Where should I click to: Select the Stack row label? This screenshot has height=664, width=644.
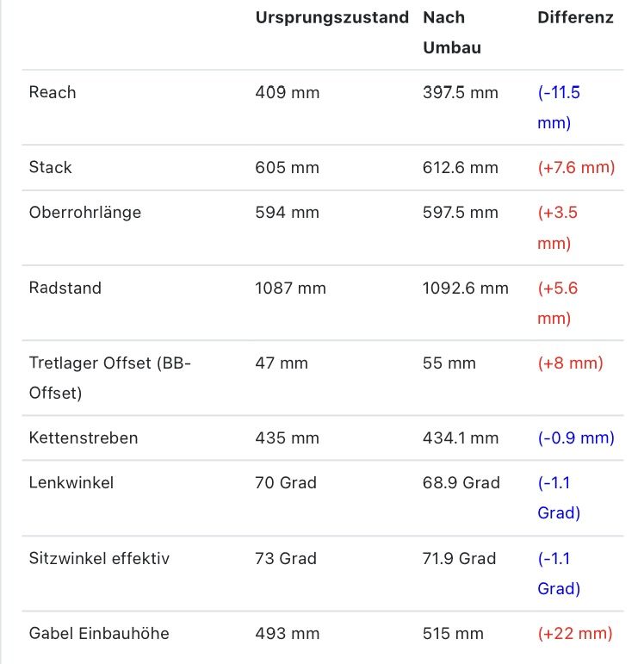click(50, 167)
